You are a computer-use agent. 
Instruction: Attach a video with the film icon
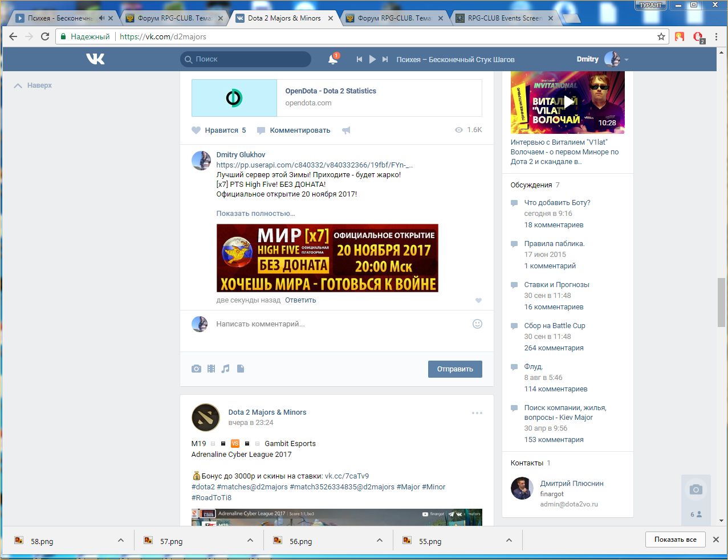pos(211,369)
